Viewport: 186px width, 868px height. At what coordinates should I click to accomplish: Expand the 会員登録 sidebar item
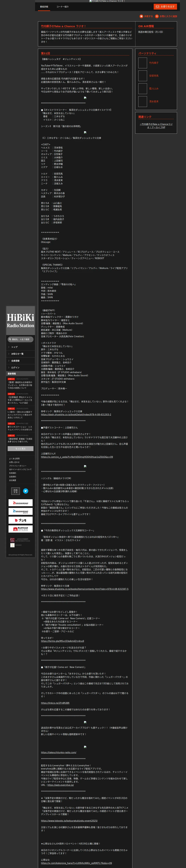[x=21, y=361]
